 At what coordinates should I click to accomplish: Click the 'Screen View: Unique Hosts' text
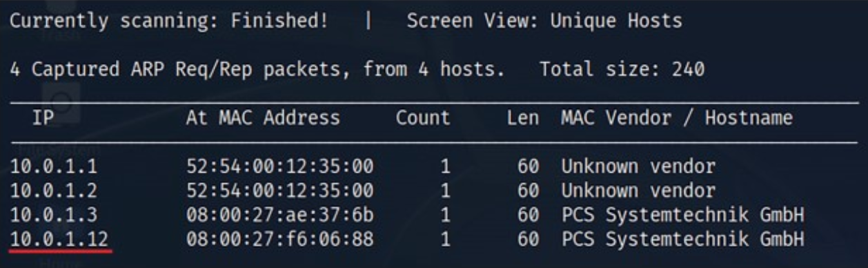(544, 21)
